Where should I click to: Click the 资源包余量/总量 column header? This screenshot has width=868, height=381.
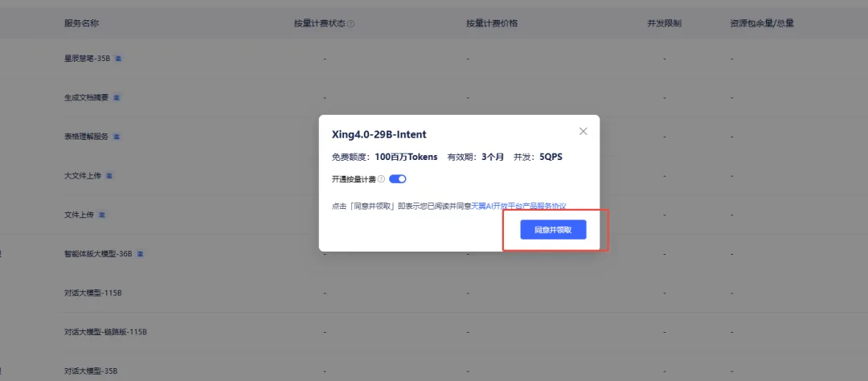click(x=762, y=23)
